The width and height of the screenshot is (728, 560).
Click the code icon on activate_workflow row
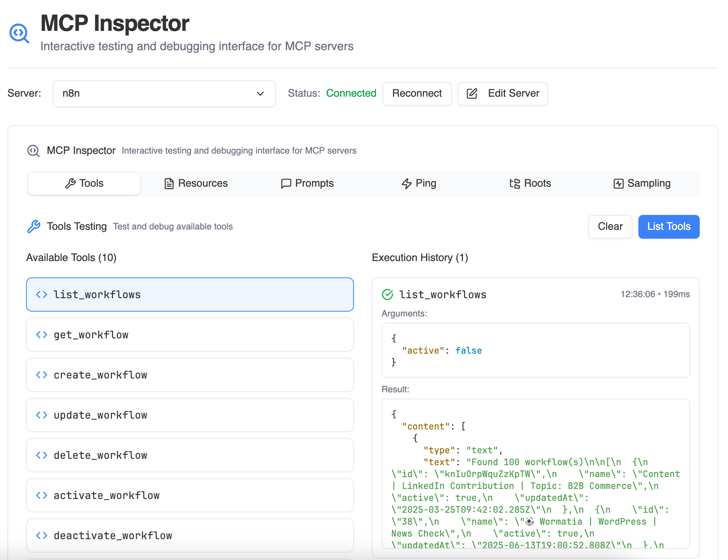click(x=42, y=495)
